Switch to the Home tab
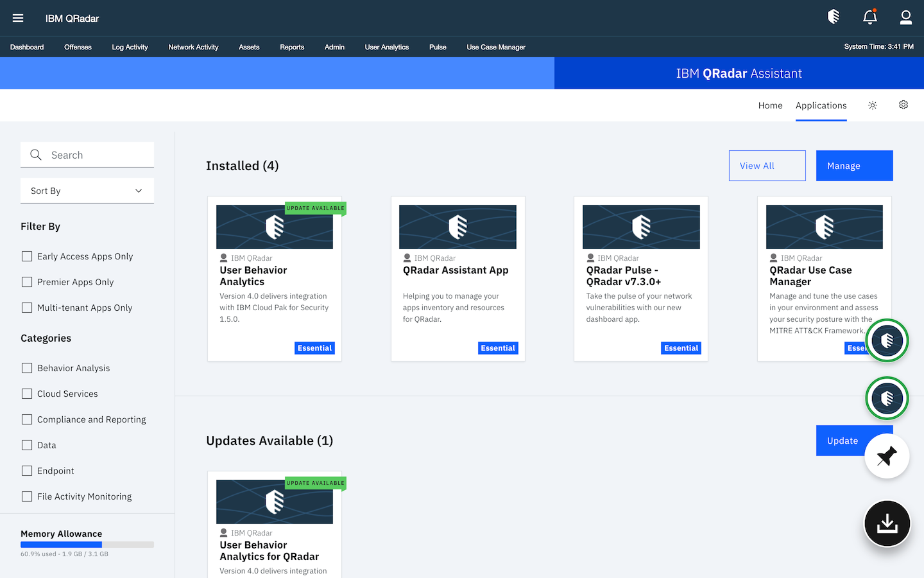 tap(770, 105)
